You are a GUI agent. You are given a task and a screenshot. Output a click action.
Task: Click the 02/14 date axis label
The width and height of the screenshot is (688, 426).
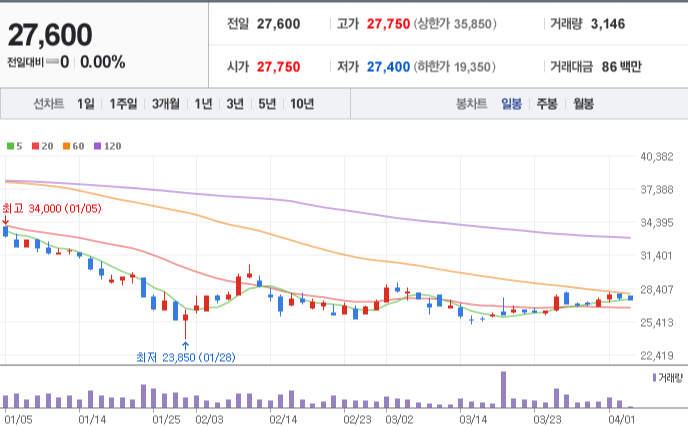(283, 419)
